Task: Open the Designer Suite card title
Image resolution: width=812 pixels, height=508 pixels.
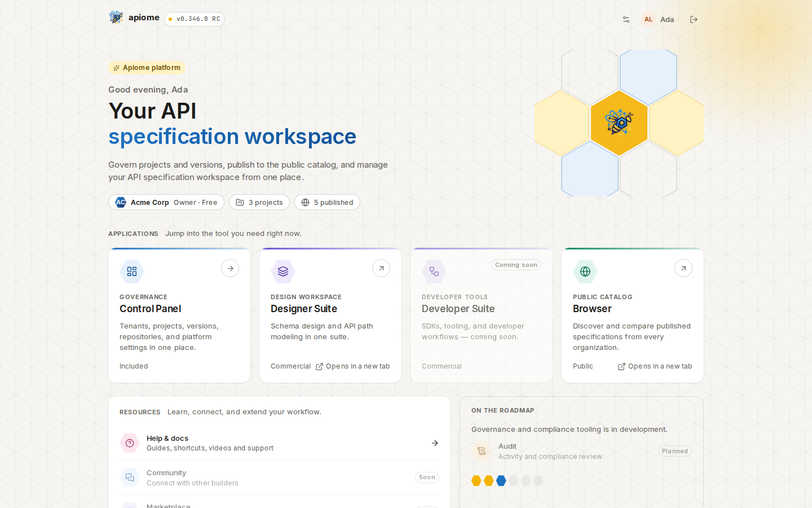Action: tap(304, 309)
